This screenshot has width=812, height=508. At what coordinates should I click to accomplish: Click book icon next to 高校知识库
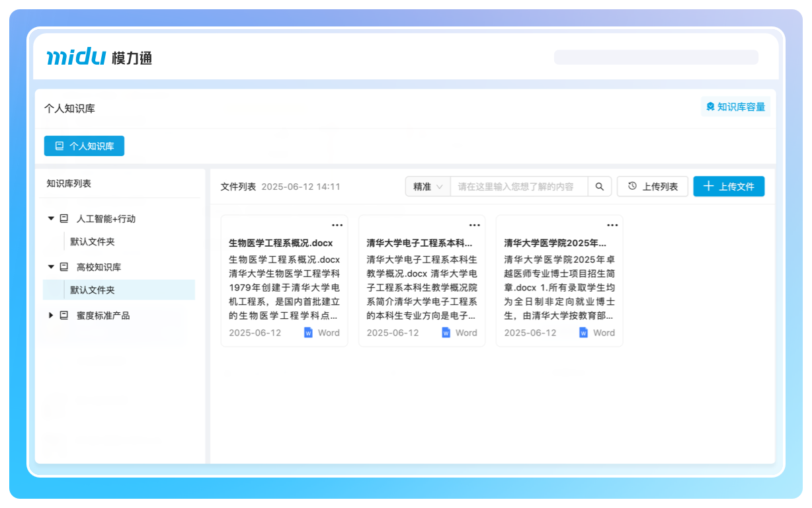coord(64,267)
